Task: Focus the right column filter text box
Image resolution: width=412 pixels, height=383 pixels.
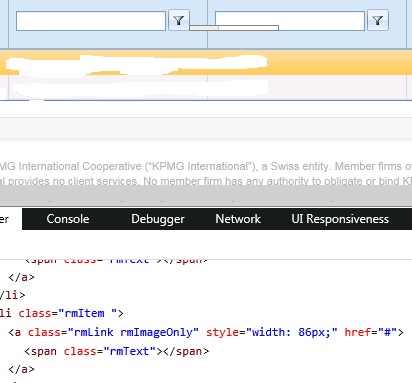Action: pos(290,21)
